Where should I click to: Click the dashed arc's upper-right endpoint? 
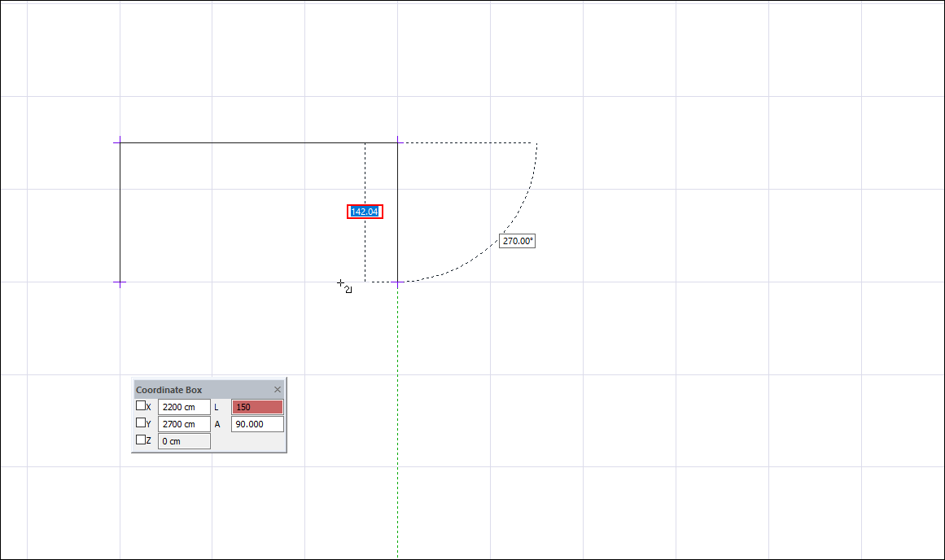click(536, 143)
